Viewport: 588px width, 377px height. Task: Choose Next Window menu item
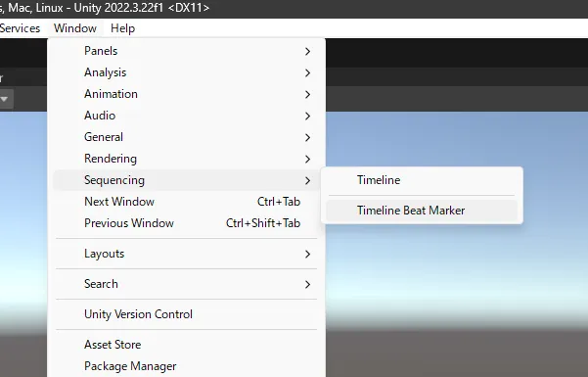click(x=186, y=202)
